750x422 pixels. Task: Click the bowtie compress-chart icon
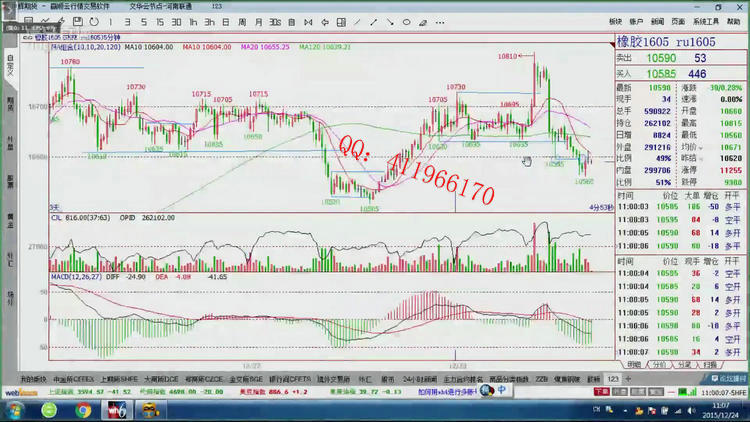pos(308,22)
